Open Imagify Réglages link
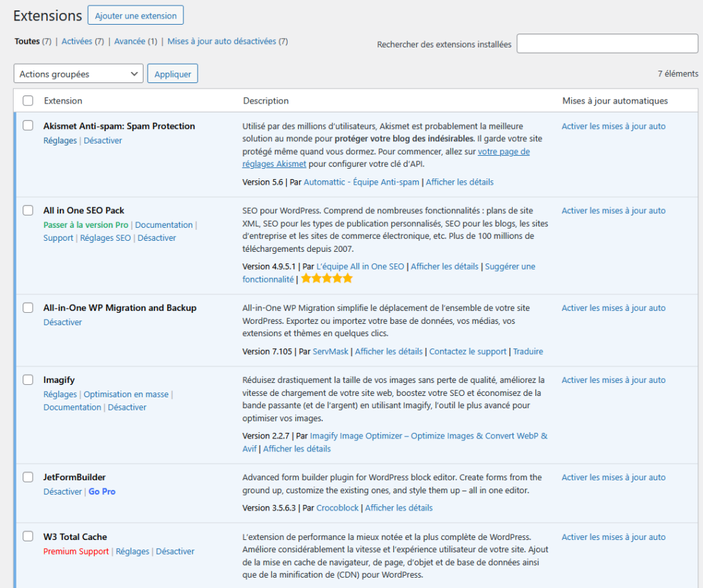 point(60,395)
